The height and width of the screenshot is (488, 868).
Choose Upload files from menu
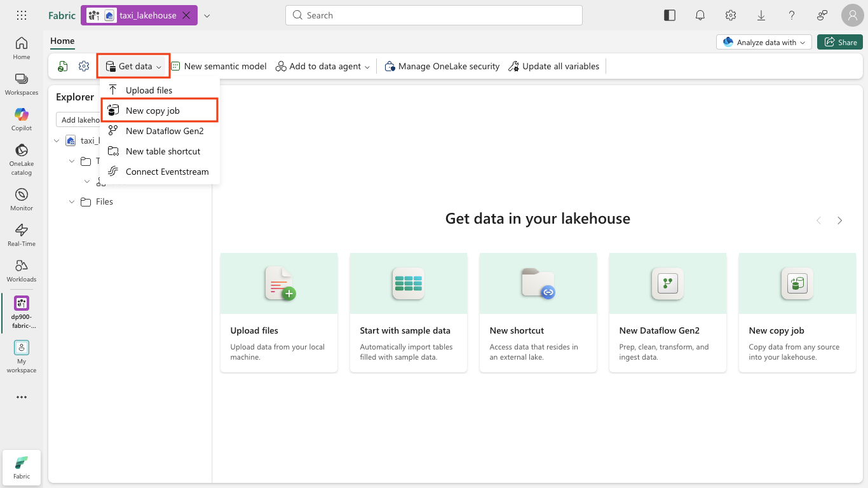[159, 90]
